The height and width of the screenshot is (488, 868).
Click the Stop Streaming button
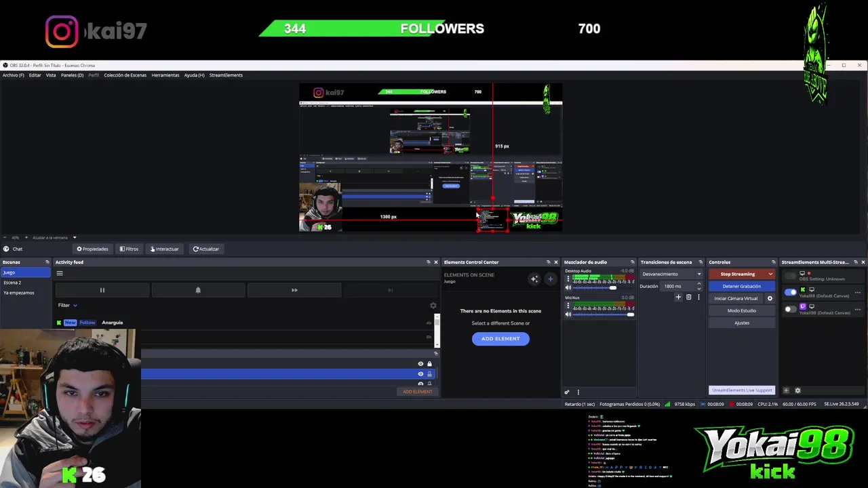(x=738, y=274)
